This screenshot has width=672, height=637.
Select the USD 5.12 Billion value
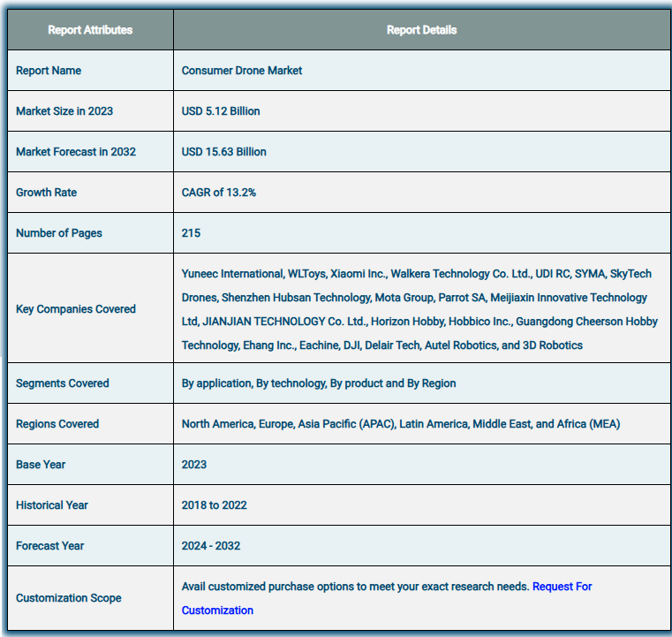click(x=221, y=111)
